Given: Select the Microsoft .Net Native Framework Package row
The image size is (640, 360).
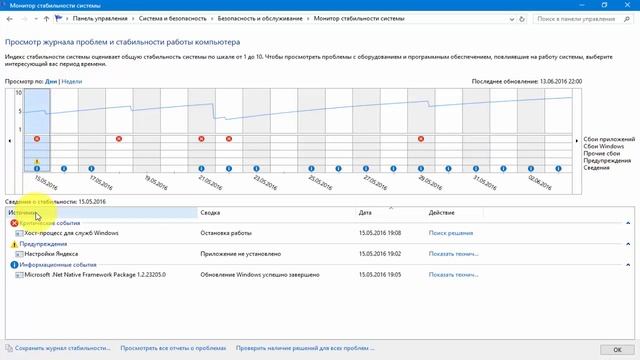Looking at the screenshot, I should click(320, 275).
